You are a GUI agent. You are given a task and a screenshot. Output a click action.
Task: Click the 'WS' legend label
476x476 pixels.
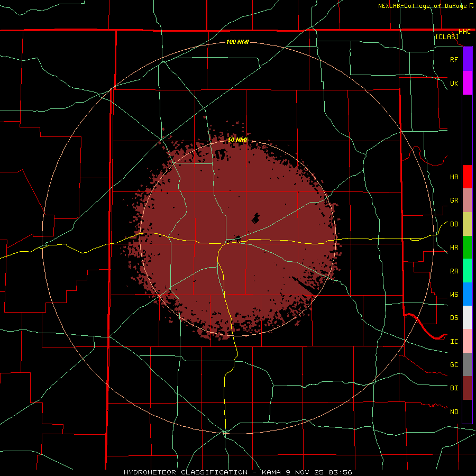[454, 295]
